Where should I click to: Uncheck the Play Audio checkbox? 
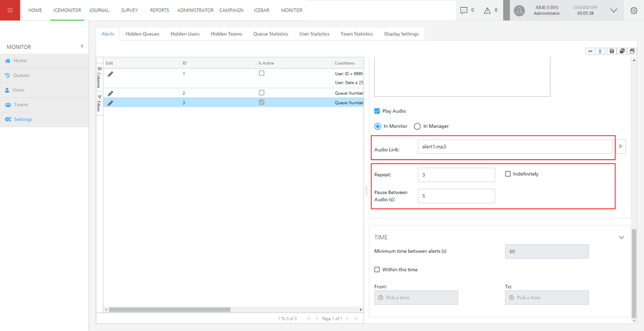[377, 111]
